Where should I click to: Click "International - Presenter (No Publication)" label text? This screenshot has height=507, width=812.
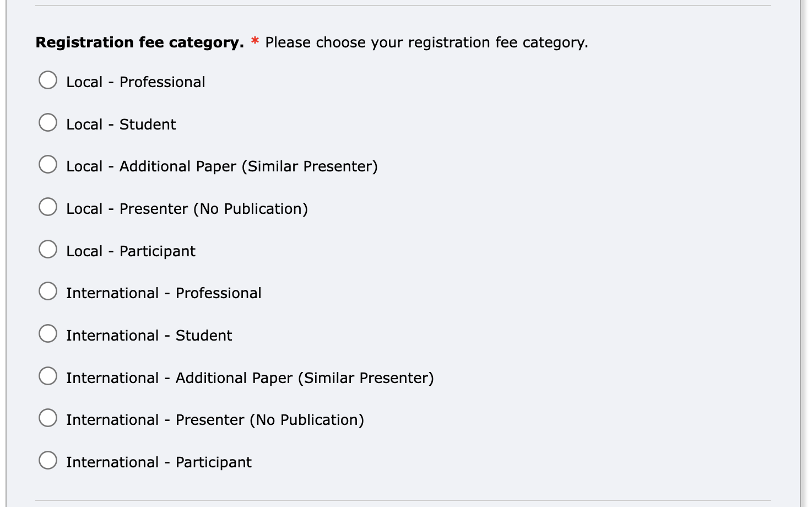215,420
